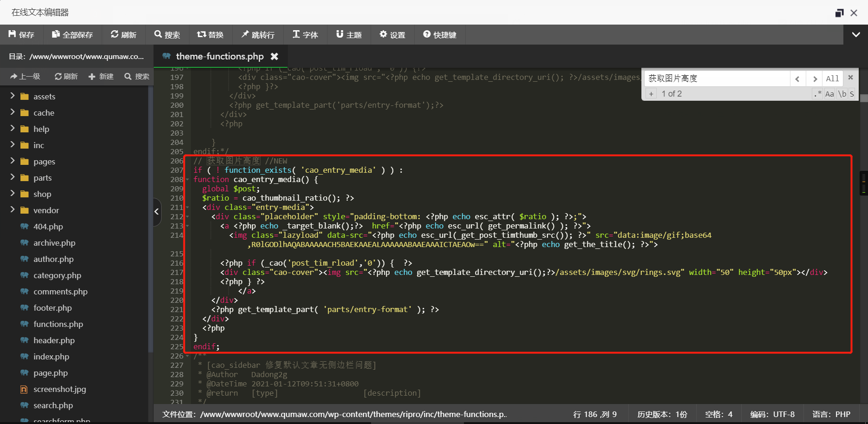Toggle case-sensitive search (Aa)
This screenshot has height=424, width=868.
tap(829, 94)
